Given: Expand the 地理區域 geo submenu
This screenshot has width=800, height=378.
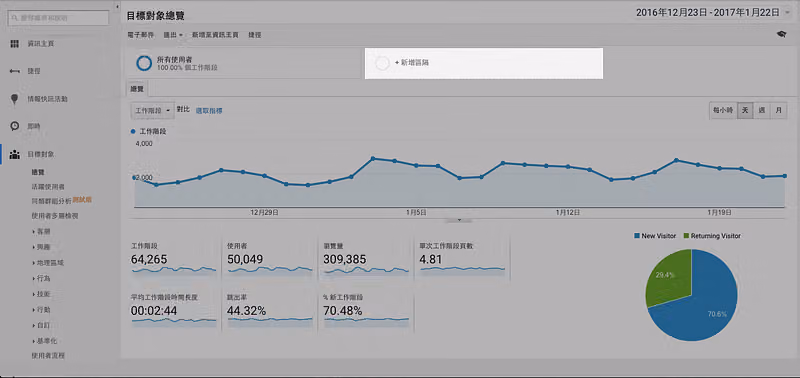Looking at the screenshot, I should coord(47,263).
